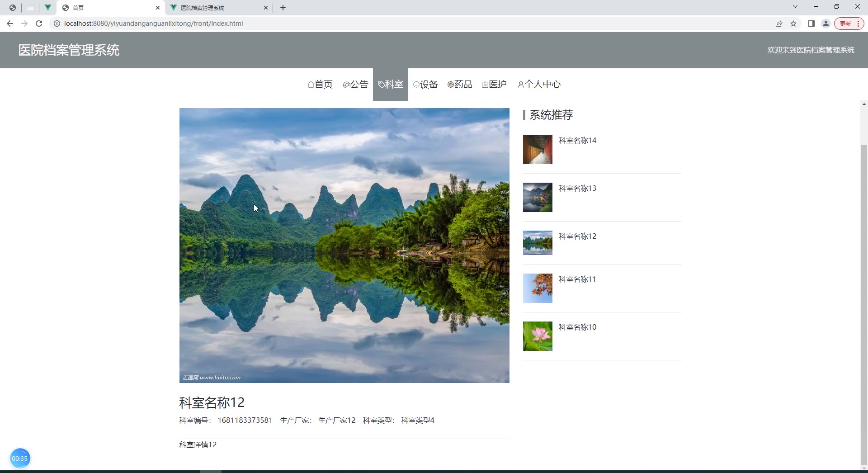This screenshot has width=868, height=473.
Task: Close the 医院档案管理系统 tab
Action: coord(266,8)
